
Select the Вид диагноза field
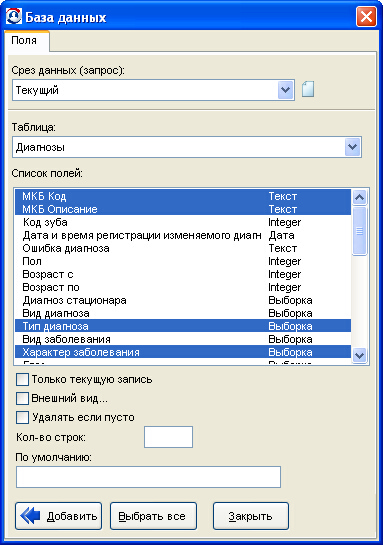coord(183,313)
